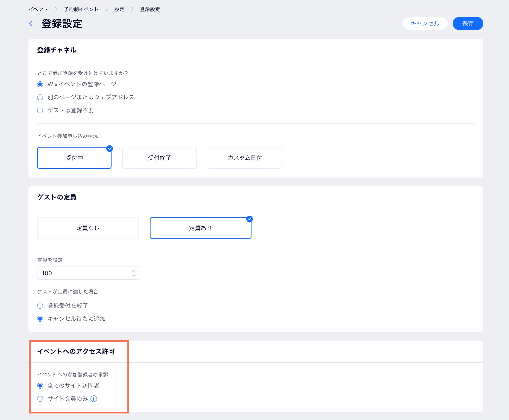Image resolution: width=509 pixels, height=420 pixels.
Task: Open the 設定 breadcrumb link
Action: [119, 9]
